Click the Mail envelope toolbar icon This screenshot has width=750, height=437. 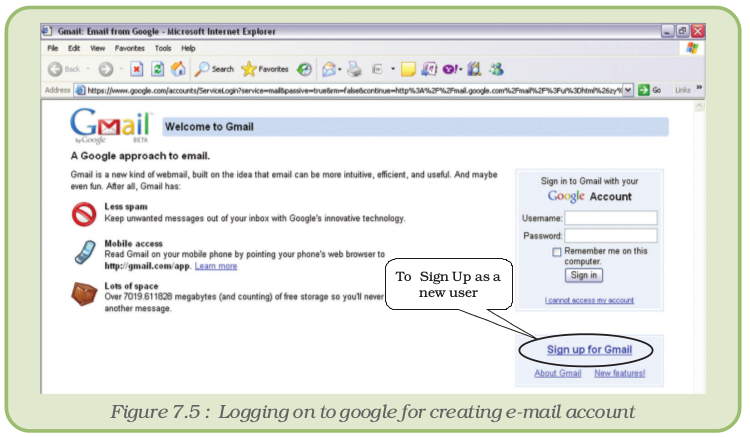(x=329, y=69)
